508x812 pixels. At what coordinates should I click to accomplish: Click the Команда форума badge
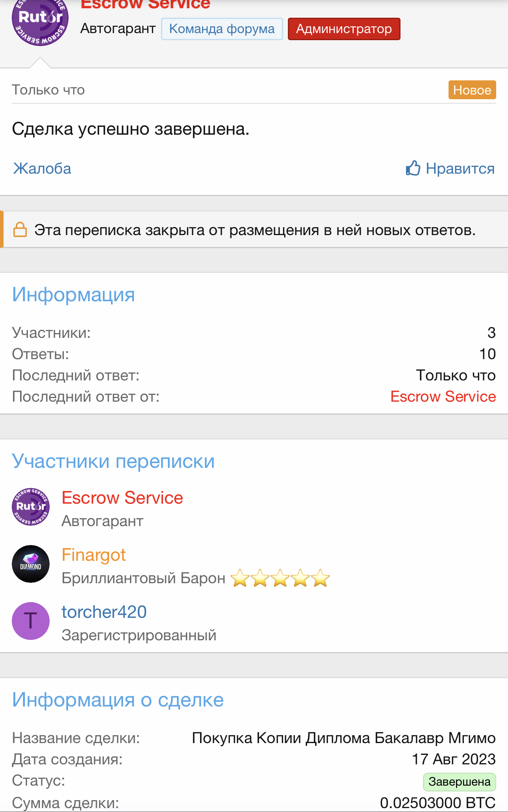point(222,29)
